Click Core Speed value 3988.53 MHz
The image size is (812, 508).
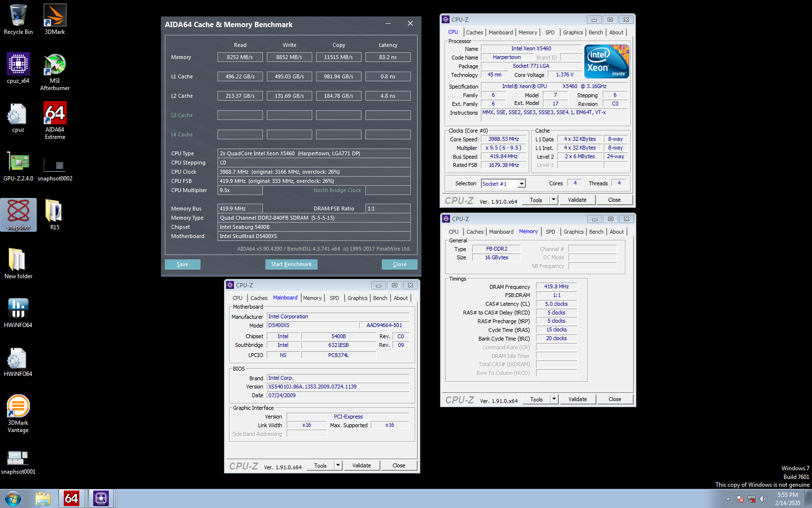click(504, 139)
